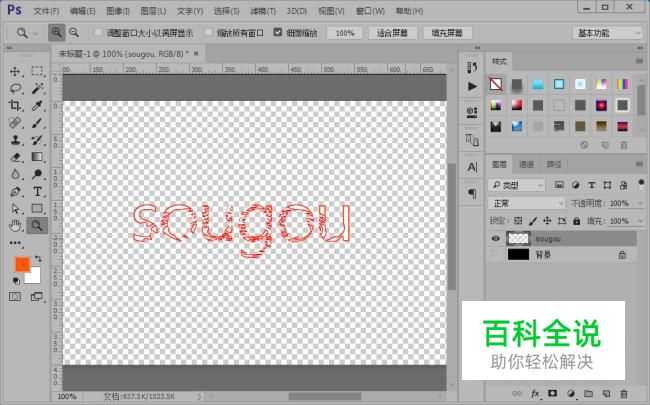Select the Healing Brush tool

[15, 123]
